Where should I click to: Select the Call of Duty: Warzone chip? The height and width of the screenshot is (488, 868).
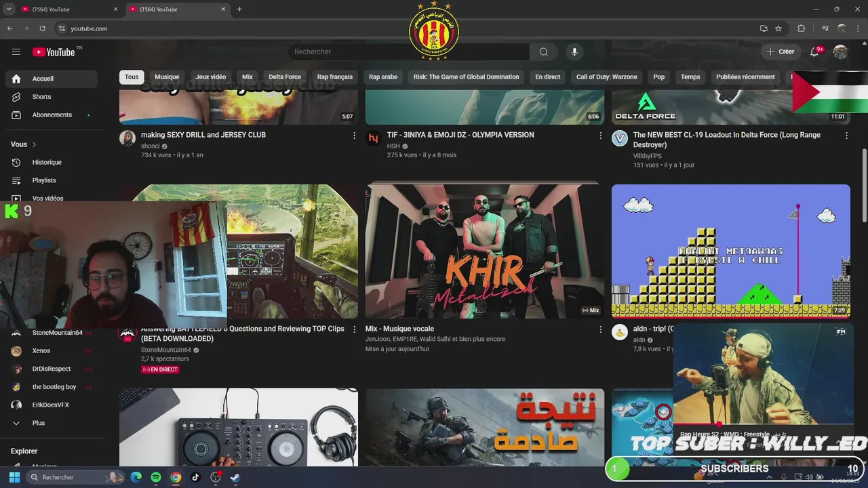click(607, 77)
